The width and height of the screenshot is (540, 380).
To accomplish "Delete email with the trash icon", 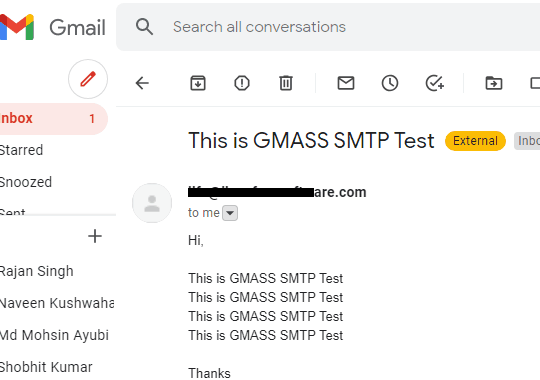I will point(286,83).
